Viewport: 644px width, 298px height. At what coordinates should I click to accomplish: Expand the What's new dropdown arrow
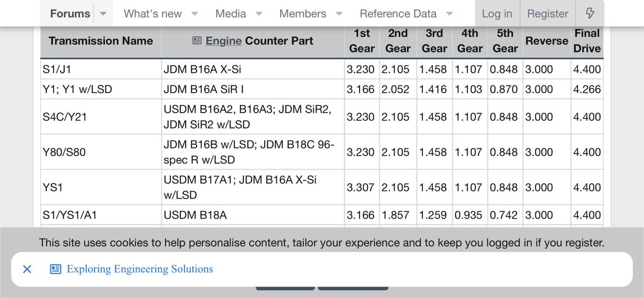(x=195, y=14)
